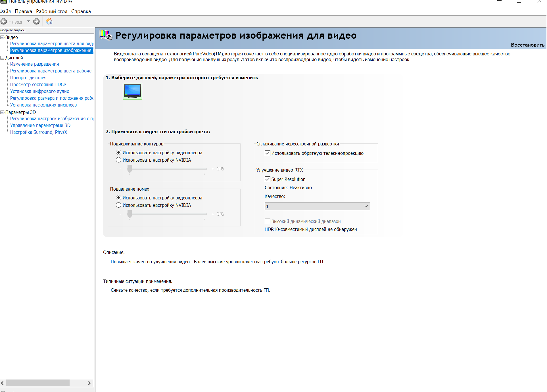Open the Справка menu

point(81,11)
